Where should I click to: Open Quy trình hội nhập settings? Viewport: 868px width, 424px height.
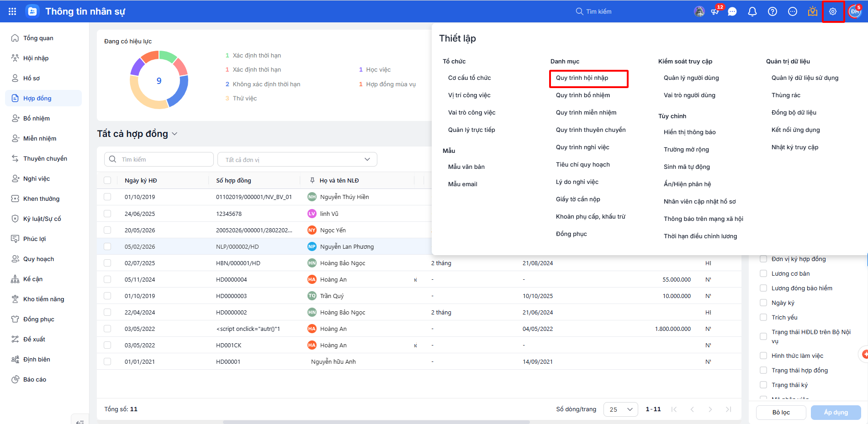coord(582,78)
